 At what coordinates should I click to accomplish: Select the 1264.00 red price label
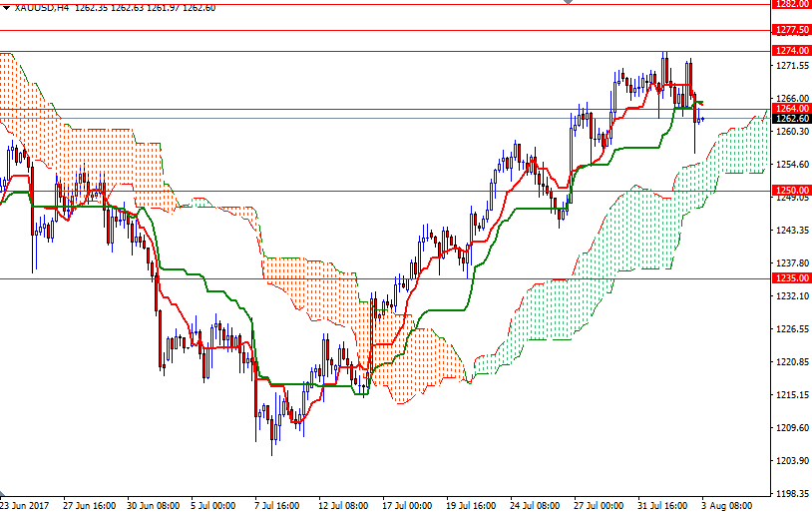[x=790, y=109]
